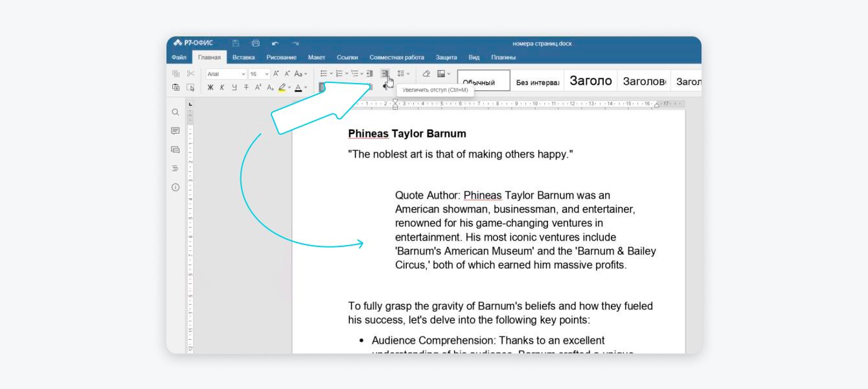Open the line spacing dropdown
The height and width of the screenshot is (389, 868).
tap(403, 74)
